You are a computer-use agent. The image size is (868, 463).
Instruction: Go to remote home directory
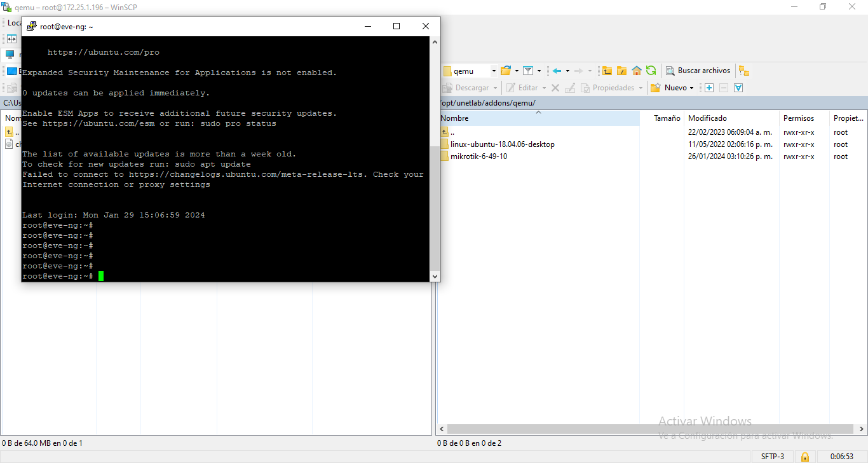pos(636,71)
